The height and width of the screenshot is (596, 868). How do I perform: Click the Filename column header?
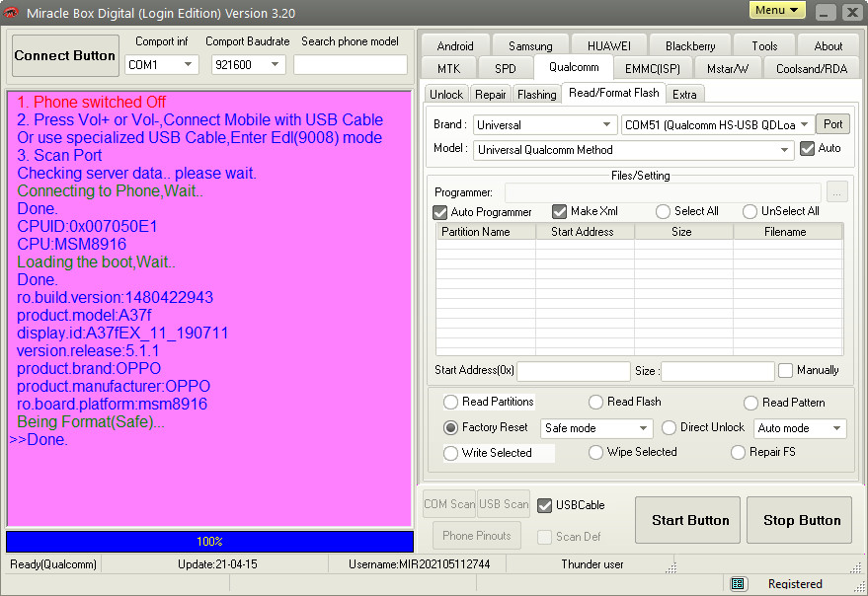(x=788, y=232)
